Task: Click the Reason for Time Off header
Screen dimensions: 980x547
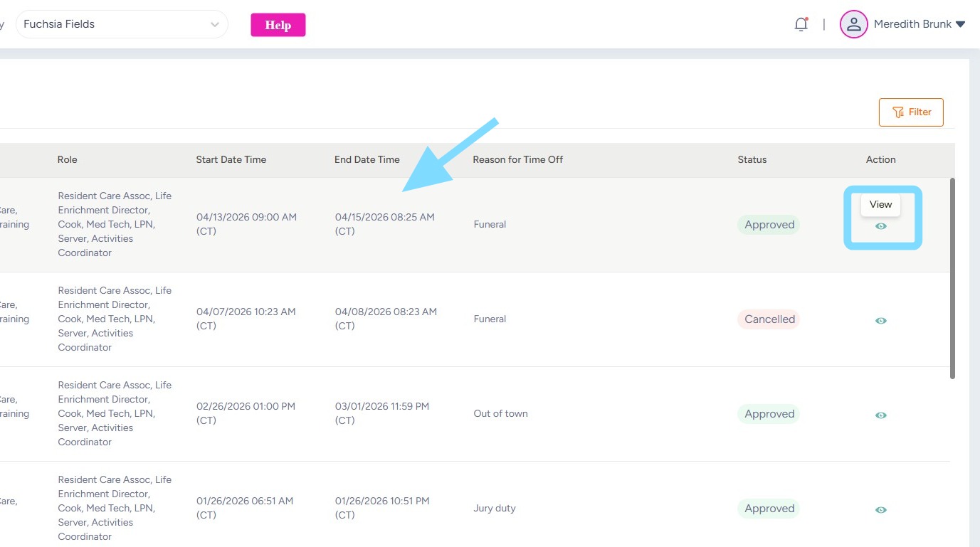Action: coord(518,160)
